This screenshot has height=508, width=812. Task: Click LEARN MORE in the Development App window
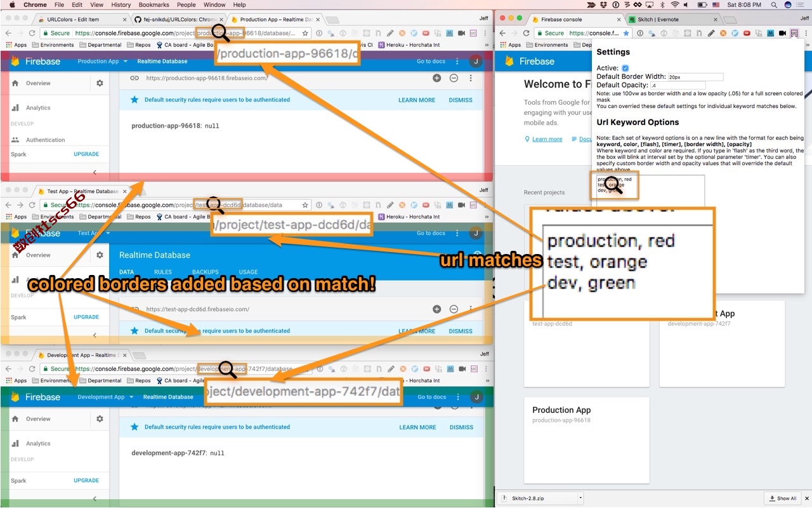[418, 427]
